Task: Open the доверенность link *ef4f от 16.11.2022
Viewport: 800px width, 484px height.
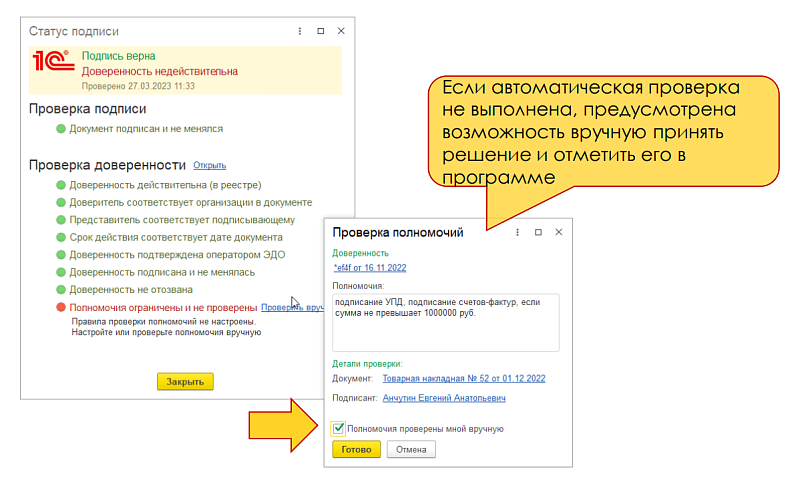Action: click(370, 268)
